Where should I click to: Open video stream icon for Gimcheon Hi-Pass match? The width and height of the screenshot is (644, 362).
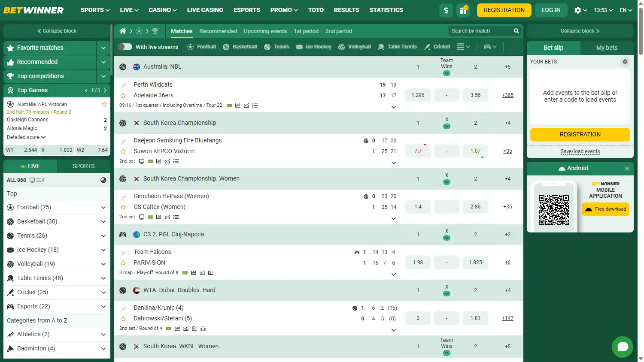pyautogui.click(x=142, y=217)
